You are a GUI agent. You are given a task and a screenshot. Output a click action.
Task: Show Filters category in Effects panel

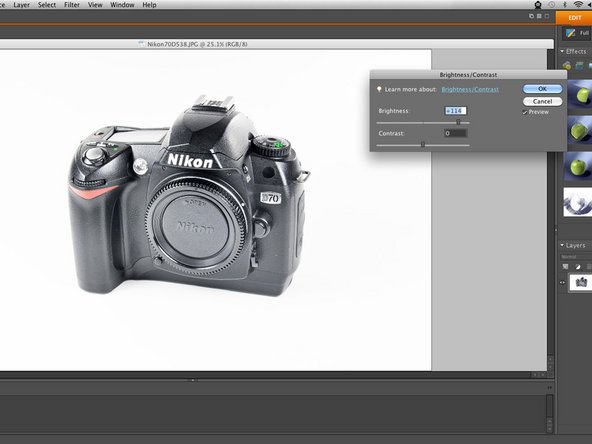(567, 66)
